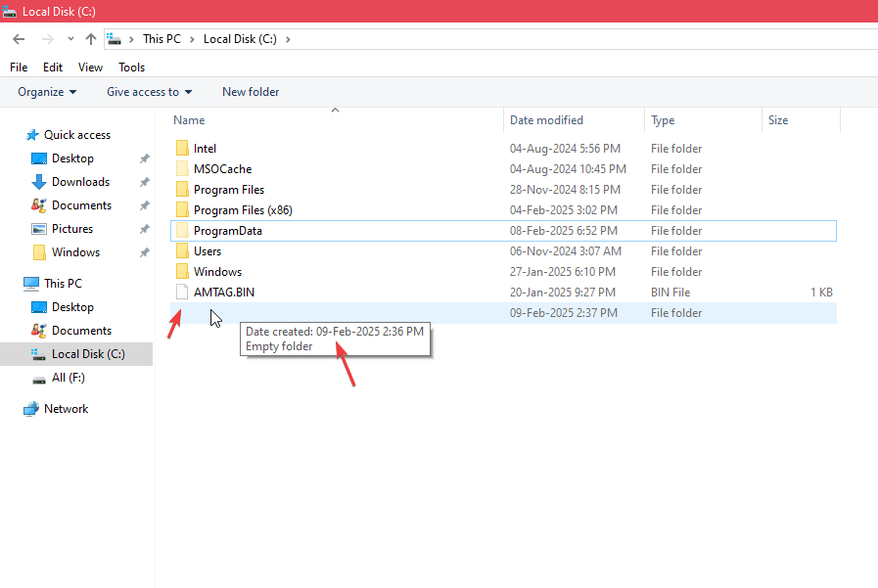Select the AMTAG.BIN file icon
Screen dimensions: 878x588
182,293
